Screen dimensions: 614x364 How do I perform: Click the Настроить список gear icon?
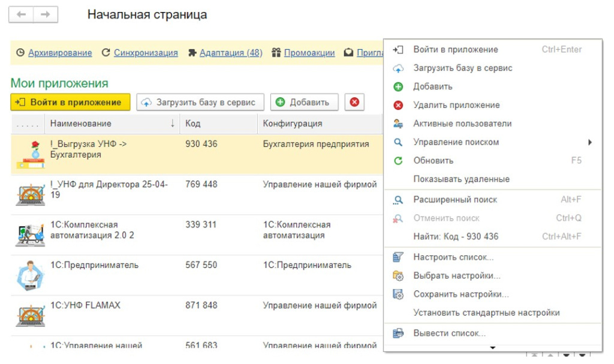(x=396, y=256)
